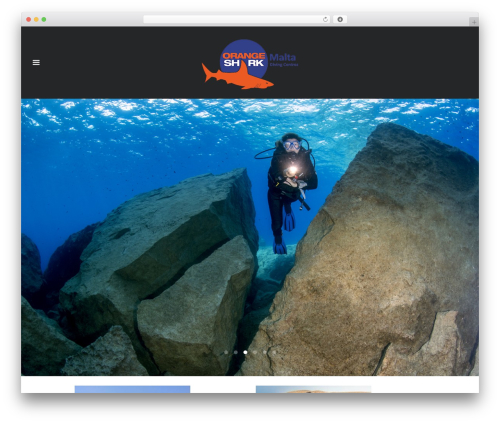Open the blue thumbnail below the slider
This screenshot has width=500, height=423.
132,389
